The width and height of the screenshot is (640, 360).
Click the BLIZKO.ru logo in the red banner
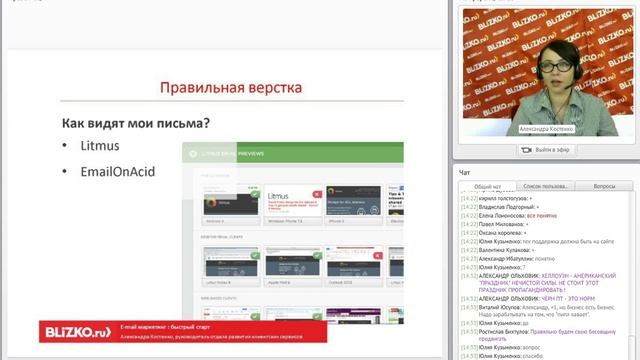78,332
